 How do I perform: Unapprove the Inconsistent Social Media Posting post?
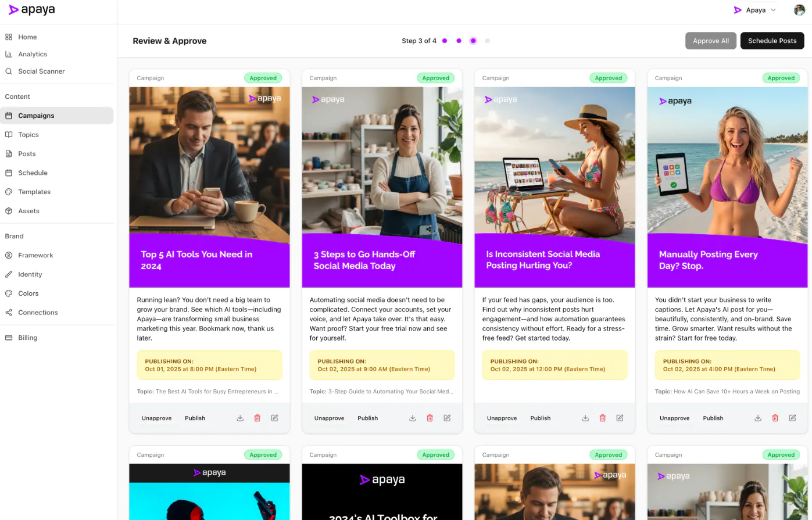click(x=502, y=418)
